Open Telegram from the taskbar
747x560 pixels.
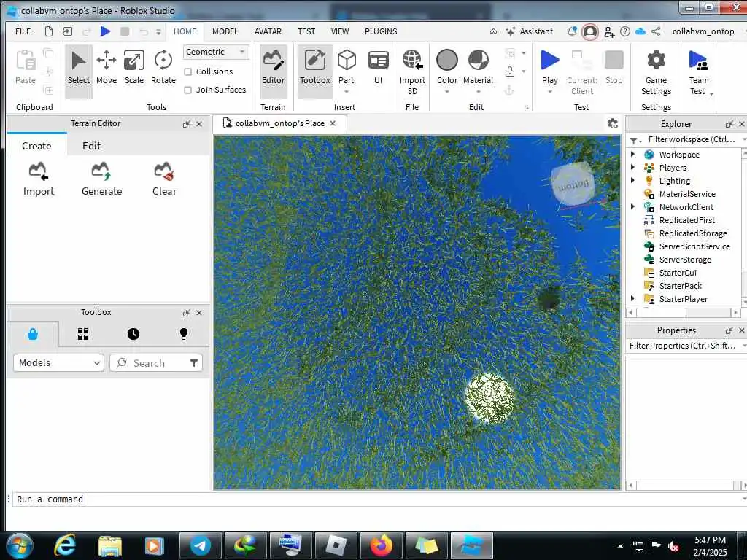click(x=201, y=545)
